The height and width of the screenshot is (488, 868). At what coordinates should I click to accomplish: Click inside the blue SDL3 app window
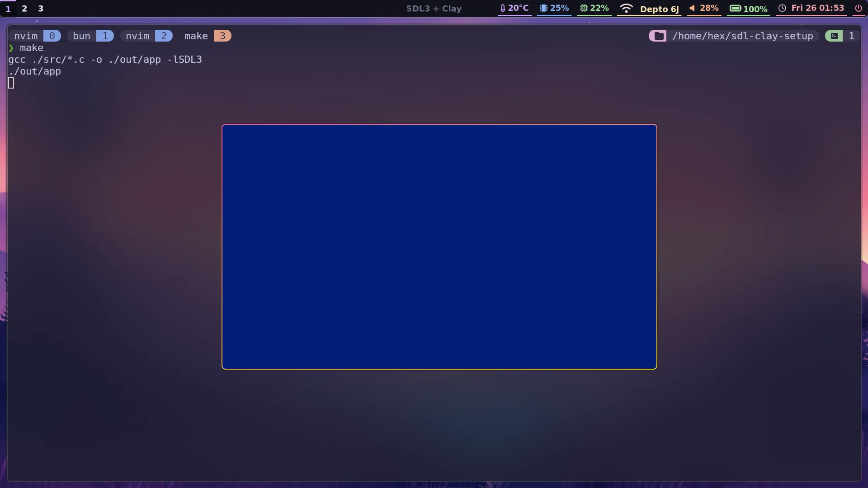(439, 247)
